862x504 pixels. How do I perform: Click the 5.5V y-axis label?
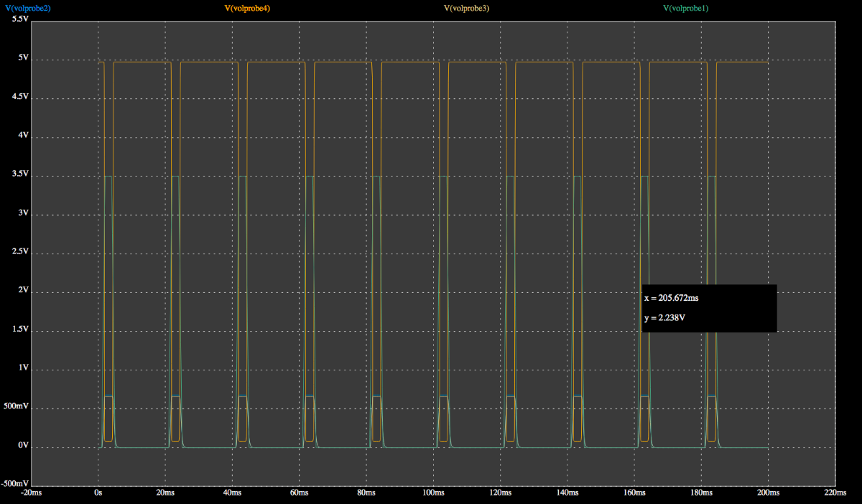[x=19, y=19]
